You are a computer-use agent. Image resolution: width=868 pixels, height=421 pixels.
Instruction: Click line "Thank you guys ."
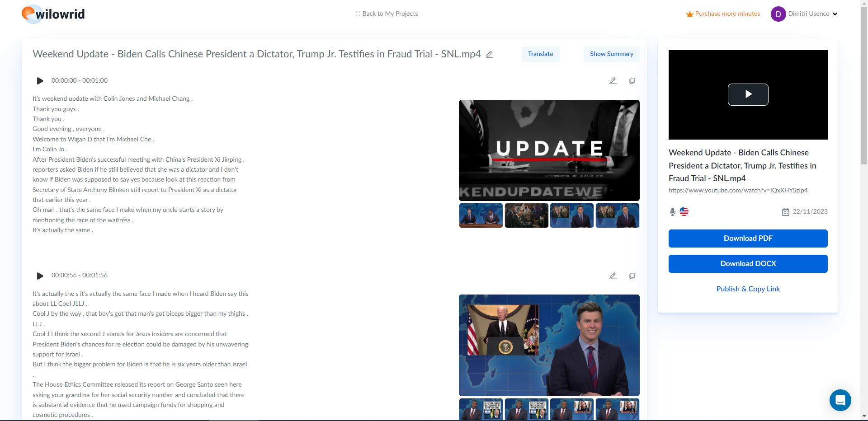56,109
